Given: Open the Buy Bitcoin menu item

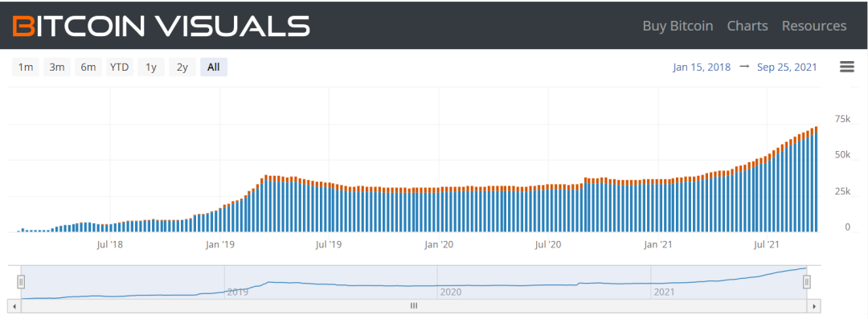Looking at the screenshot, I should [678, 26].
